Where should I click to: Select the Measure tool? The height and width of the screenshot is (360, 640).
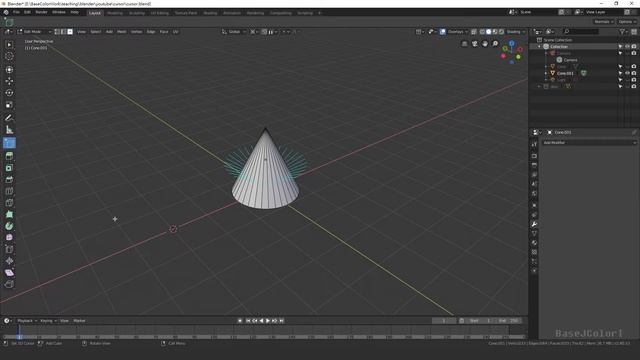pyautogui.click(x=9, y=130)
